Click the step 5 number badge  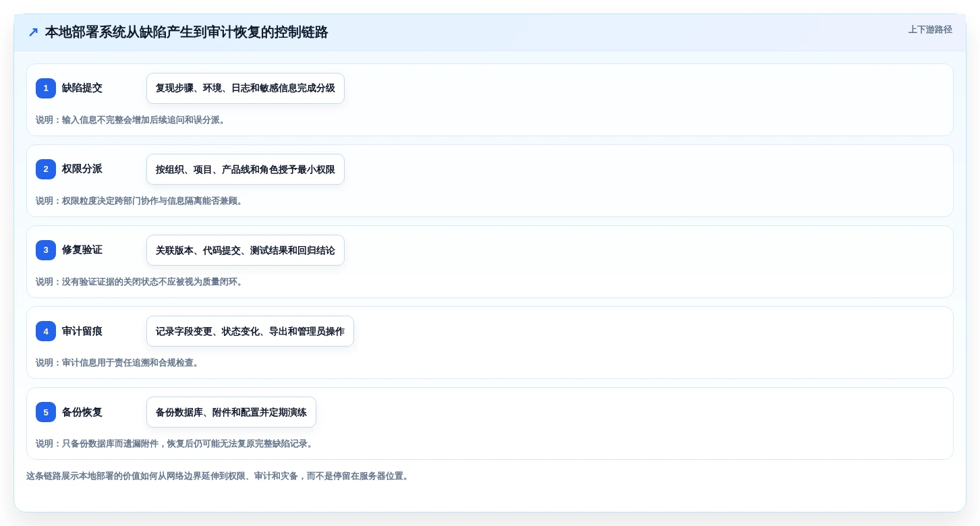[46, 412]
